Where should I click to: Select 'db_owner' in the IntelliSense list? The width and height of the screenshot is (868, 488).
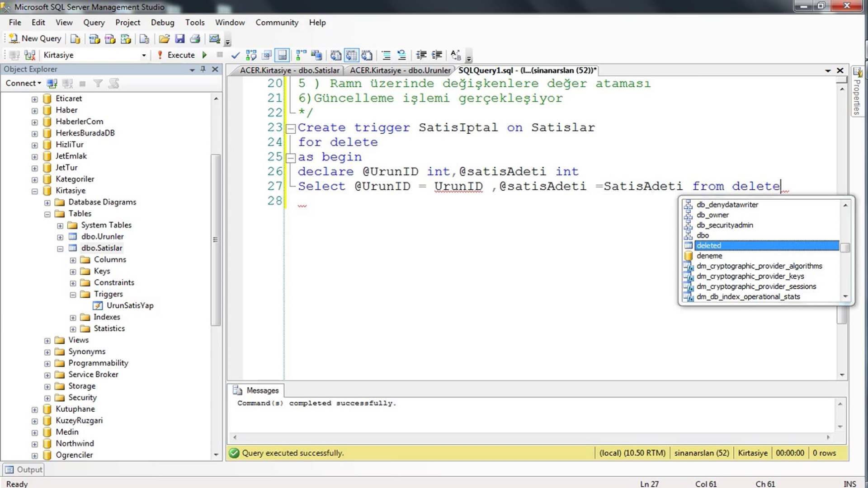tap(712, 215)
